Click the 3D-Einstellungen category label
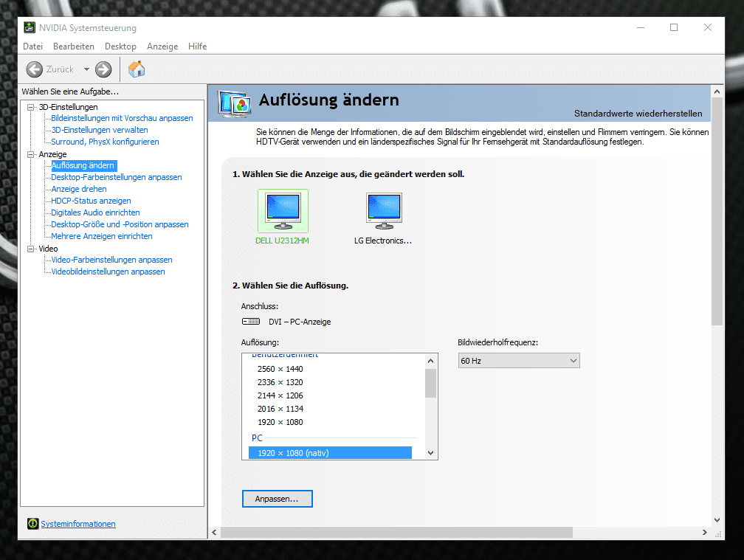Screen dimensions: 744x560 pyautogui.click(x=69, y=107)
